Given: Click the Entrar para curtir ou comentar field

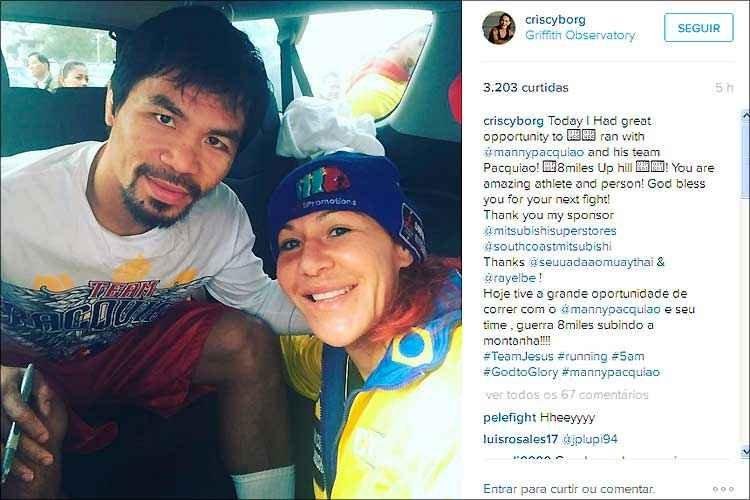Looking at the screenshot, I should (569, 489).
